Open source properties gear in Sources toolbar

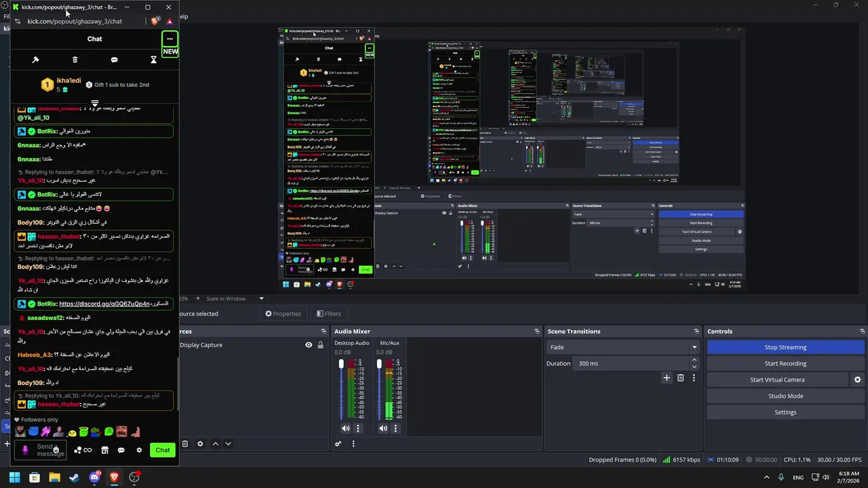tap(200, 444)
